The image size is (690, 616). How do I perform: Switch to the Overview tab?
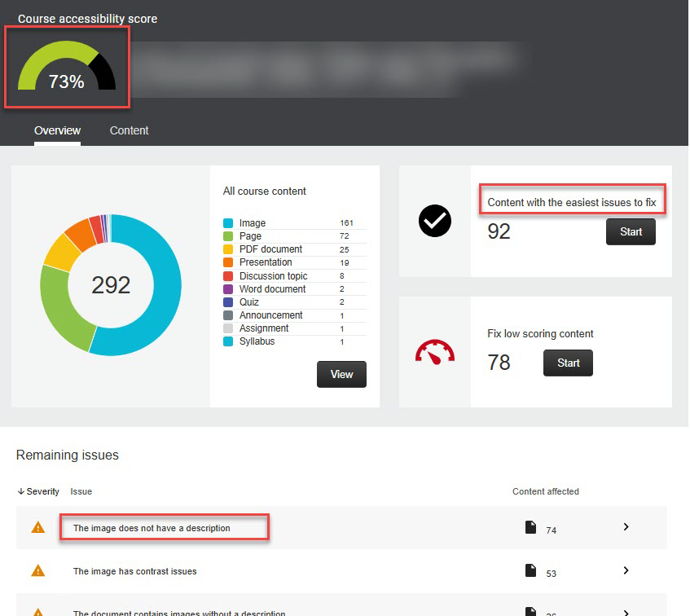[x=57, y=130]
